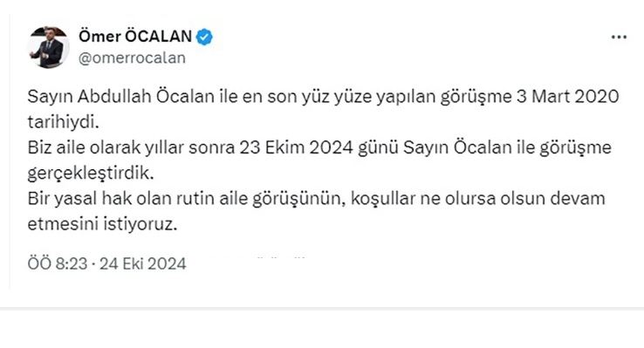Select the tweet's first line about Abdullah Öcalan
Screen dimensions: 644x348
coord(323,97)
